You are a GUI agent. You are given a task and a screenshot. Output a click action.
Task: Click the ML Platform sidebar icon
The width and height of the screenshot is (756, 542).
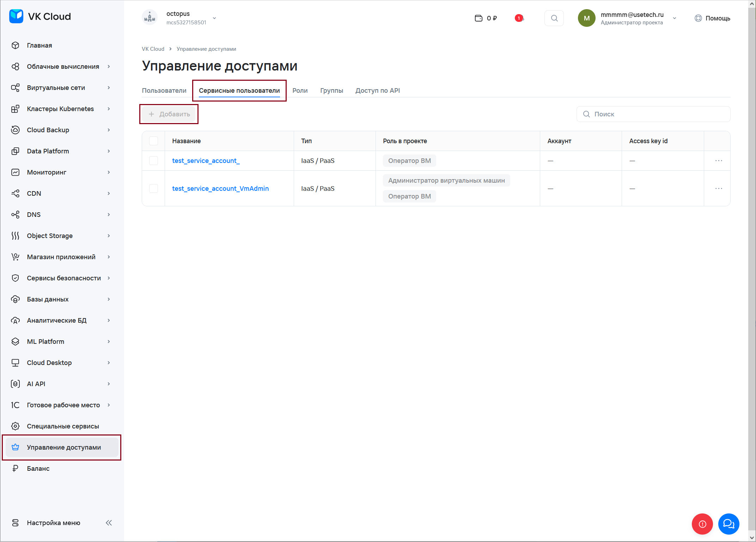click(x=15, y=342)
